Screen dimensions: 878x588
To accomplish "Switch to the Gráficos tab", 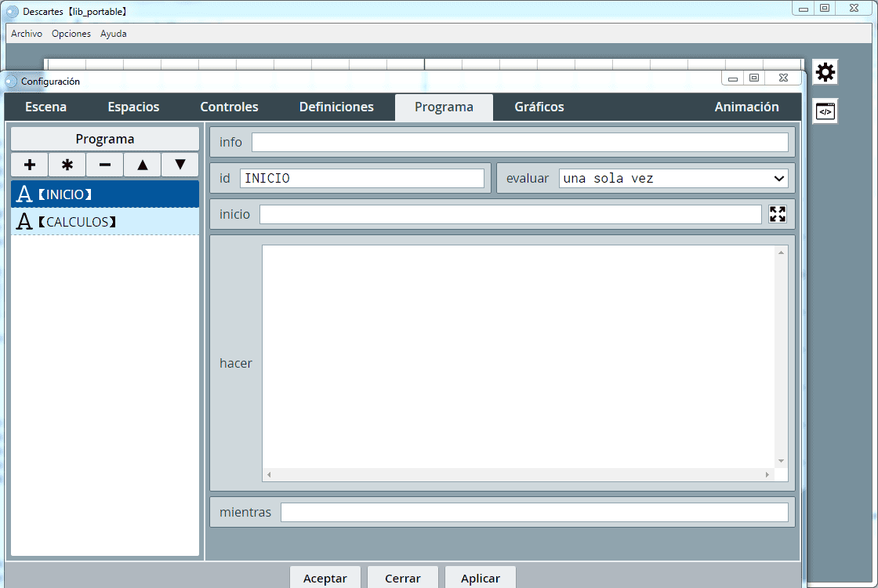I will [x=539, y=107].
